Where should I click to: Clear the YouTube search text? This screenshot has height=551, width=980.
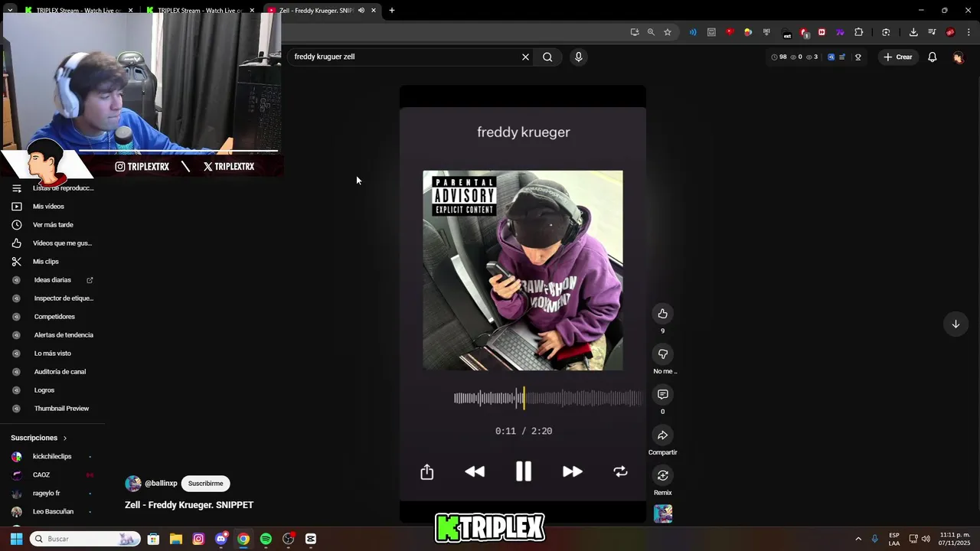pyautogui.click(x=525, y=57)
